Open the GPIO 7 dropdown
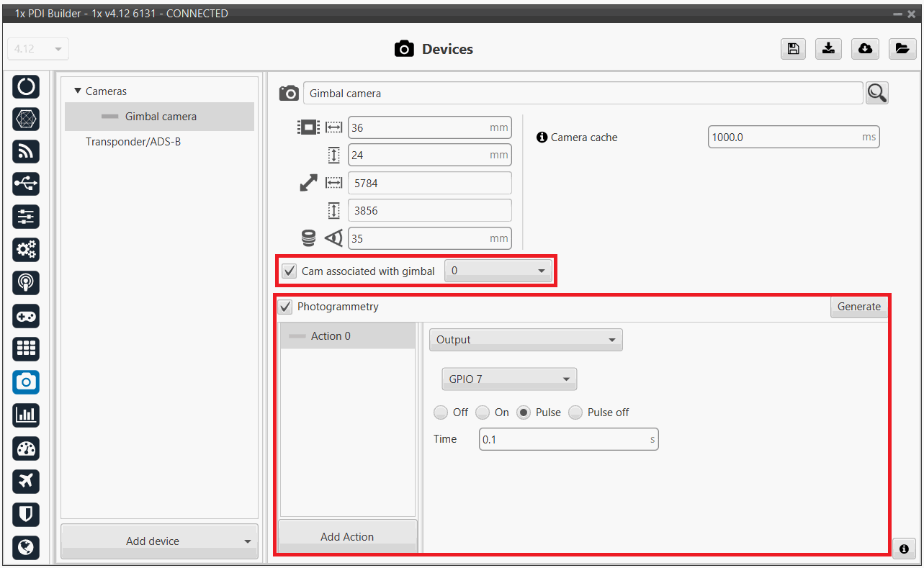Image resolution: width=924 pixels, height=568 pixels. coord(509,379)
